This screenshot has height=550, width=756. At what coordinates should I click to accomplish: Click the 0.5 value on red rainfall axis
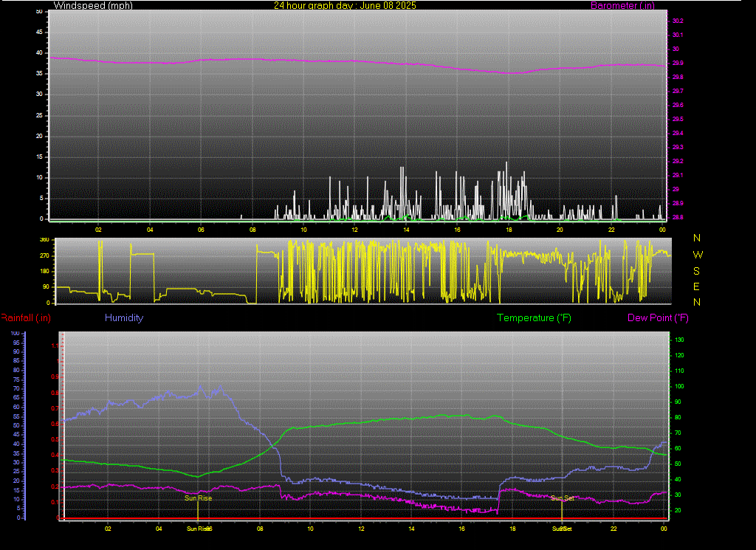coord(55,439)
